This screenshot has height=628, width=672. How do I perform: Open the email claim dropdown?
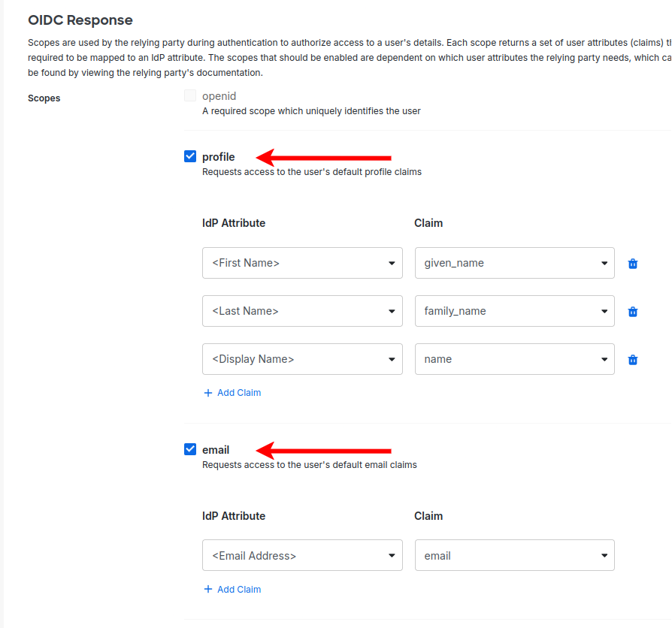(x=514, y=556)
